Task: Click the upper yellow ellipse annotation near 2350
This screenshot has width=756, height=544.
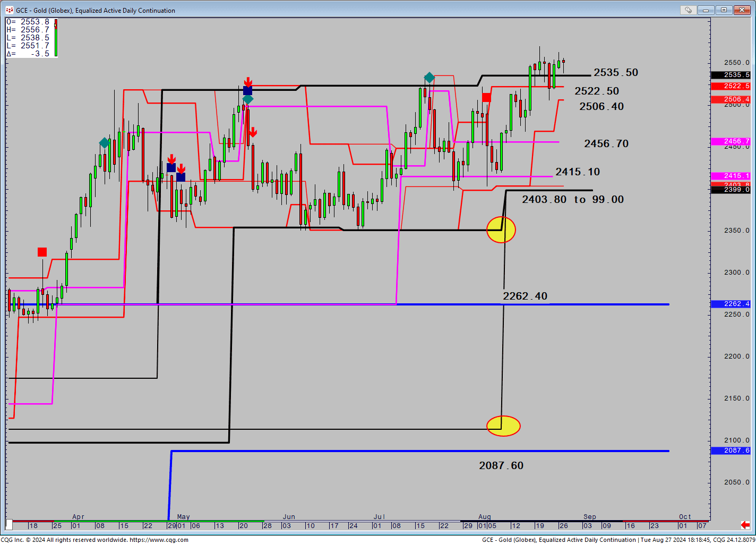Action: click(501, 229)
